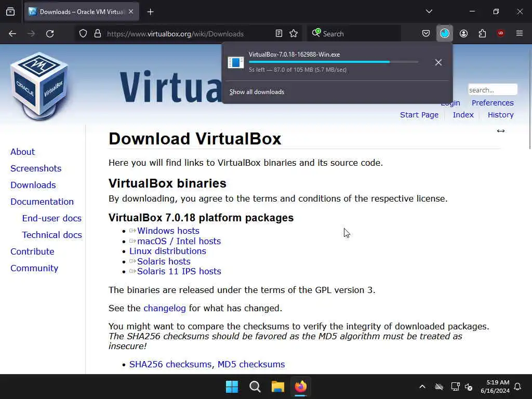
Task: Click the network tray icon
Action: 455,387
